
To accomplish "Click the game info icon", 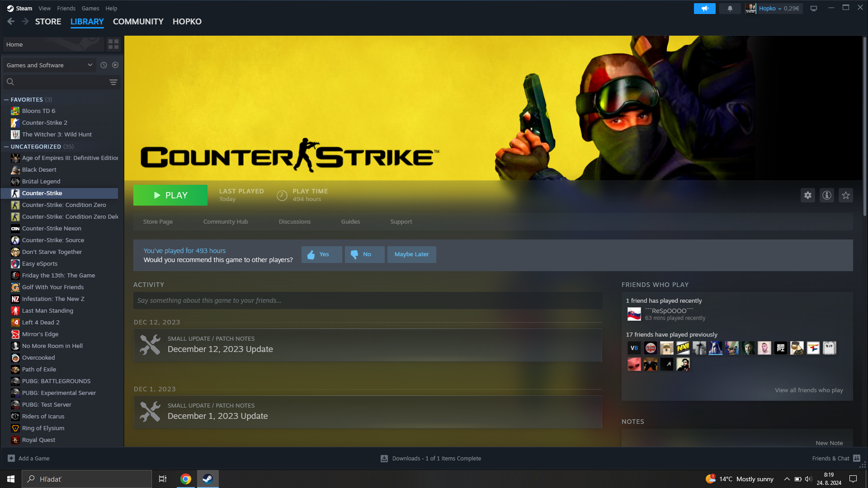I will click(x=827, y=195).
